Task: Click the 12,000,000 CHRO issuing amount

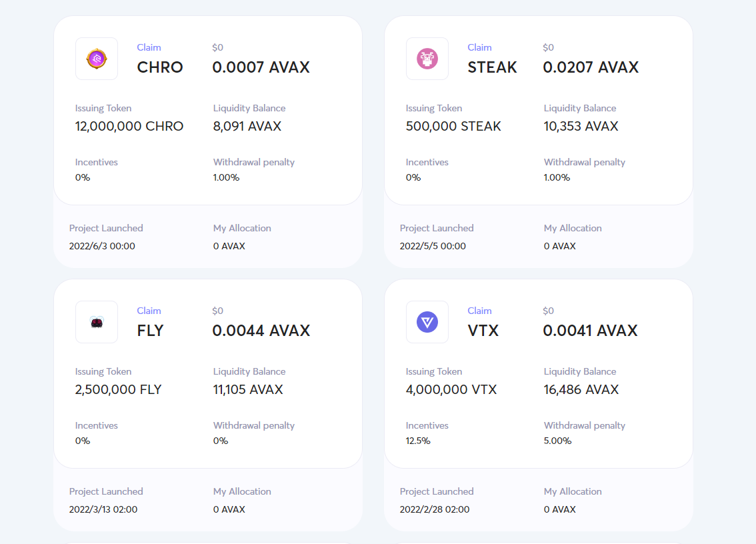Action: [129, 126]
